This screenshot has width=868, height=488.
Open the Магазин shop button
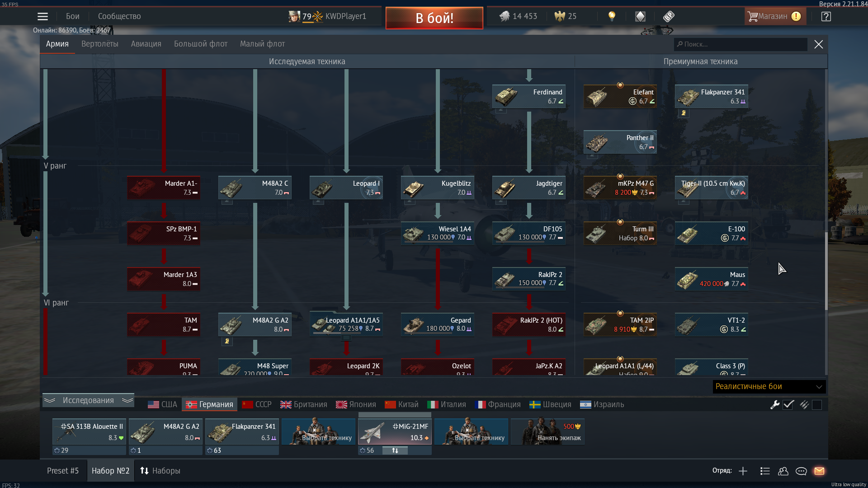[x=774, y=16]
